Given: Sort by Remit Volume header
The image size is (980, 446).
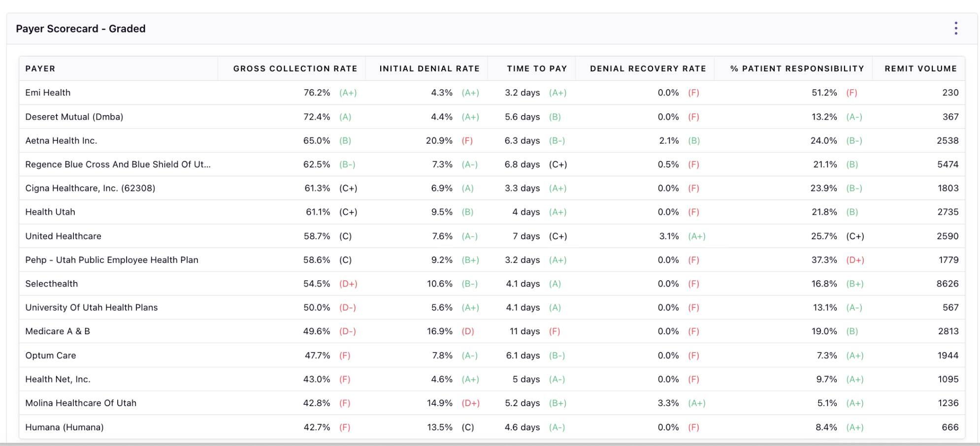Looking at the screenshot, I should tap(920, 68).
